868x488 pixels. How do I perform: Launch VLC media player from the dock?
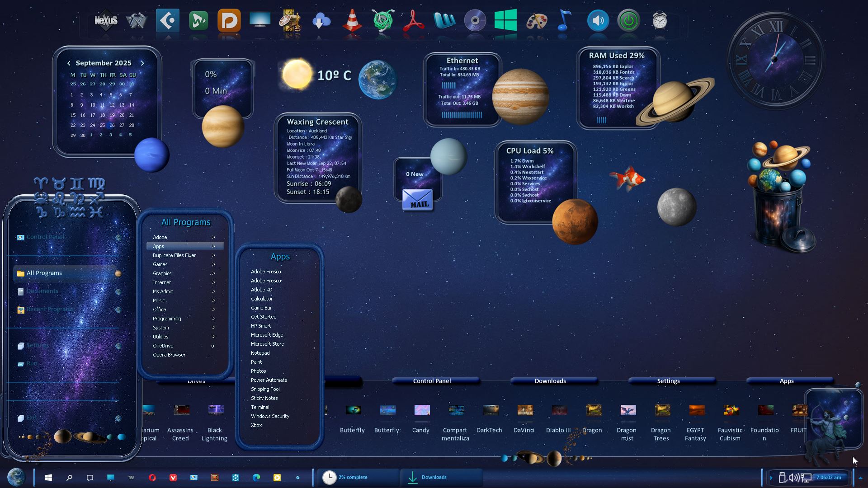point(352,21)
